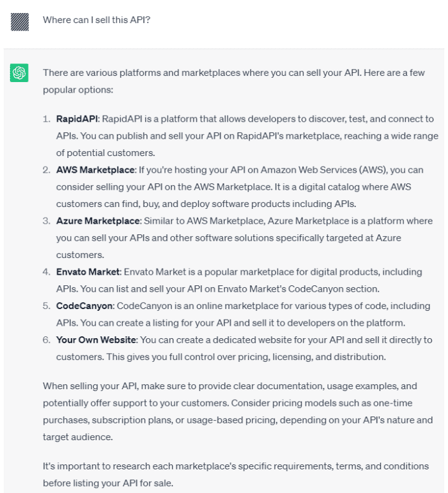Click the list number 1 marker
448x493 pixels.
tap(46, 118)
